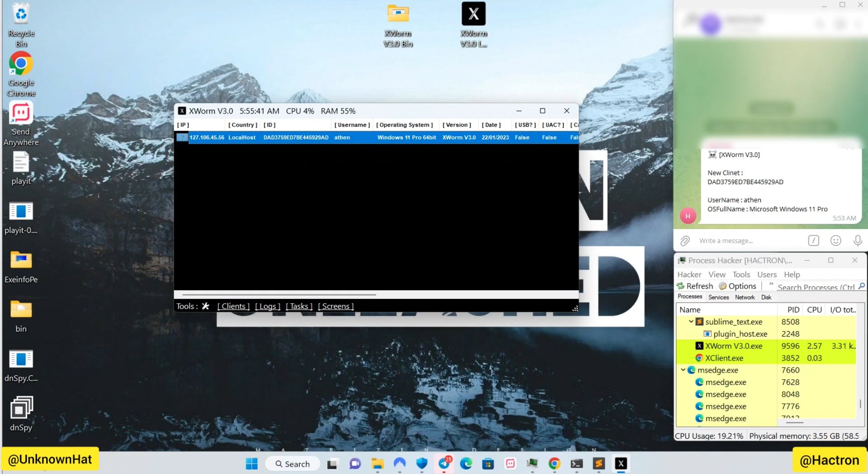Image resolution: width=868 pixels, height=474 pixels.
Task: Switch to the Network tab
Action: tap(745, 297)
